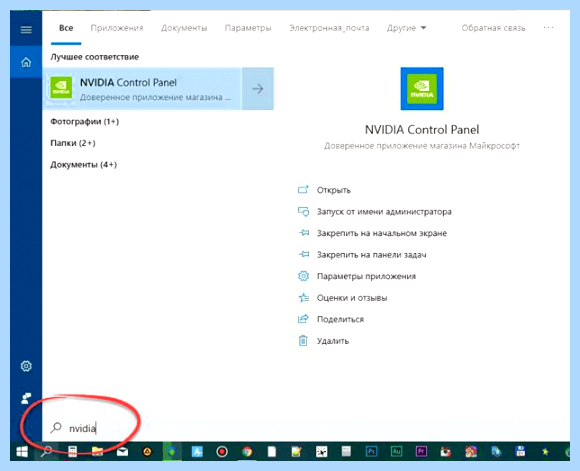Click the yellow star taskbar icon
The height and width of the screenshot is (471, 580).
tap(545, 451)
